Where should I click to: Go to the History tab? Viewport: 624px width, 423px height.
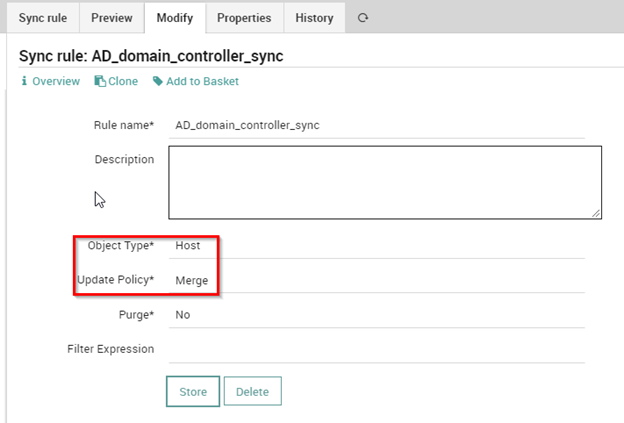[x=314, y=18]
